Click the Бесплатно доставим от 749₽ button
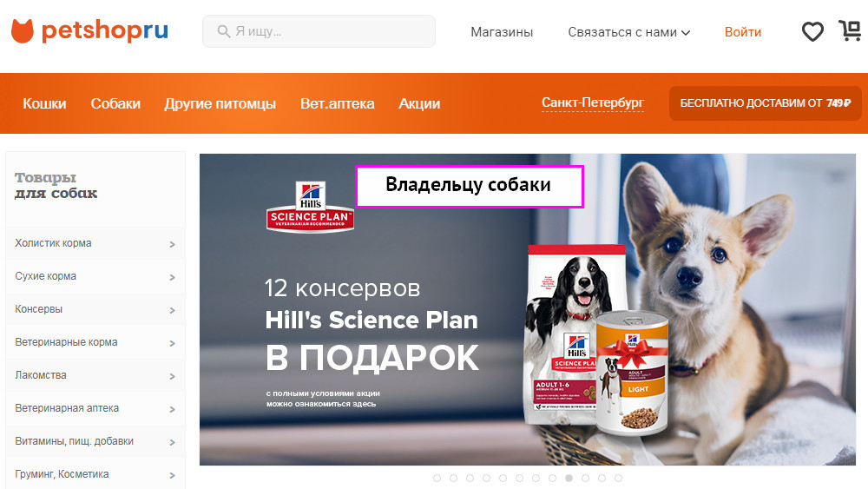The image size is (868, 489). tap(765, 103)
